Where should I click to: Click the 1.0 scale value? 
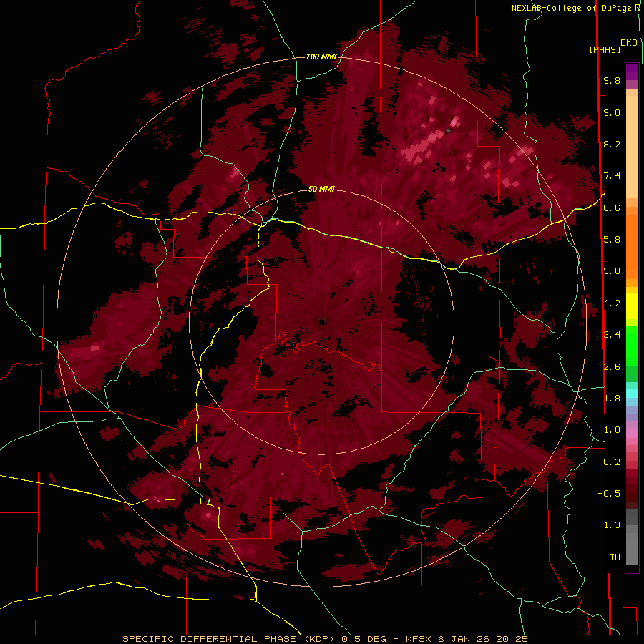click(x=612, y=429)
